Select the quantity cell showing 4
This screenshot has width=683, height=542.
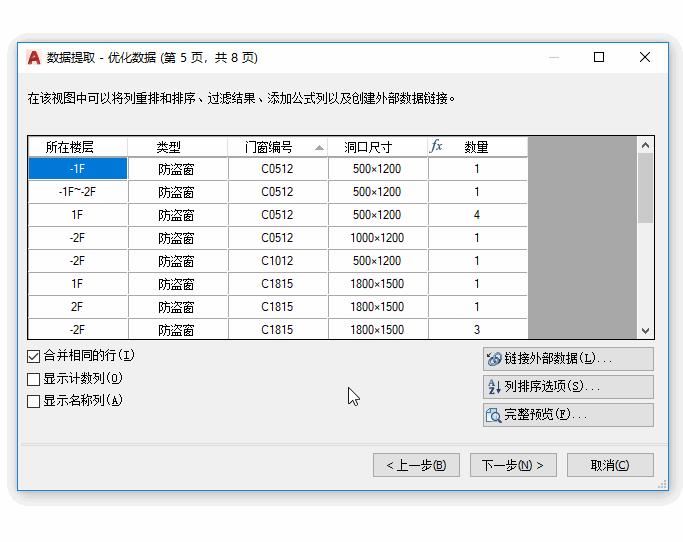click(x=477, y=215)
